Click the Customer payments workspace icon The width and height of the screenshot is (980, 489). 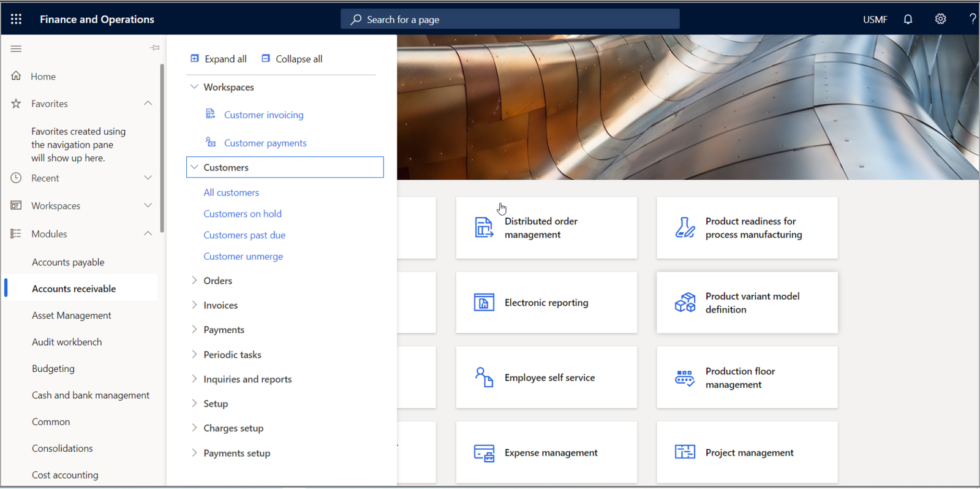click(x=211, y=142)
